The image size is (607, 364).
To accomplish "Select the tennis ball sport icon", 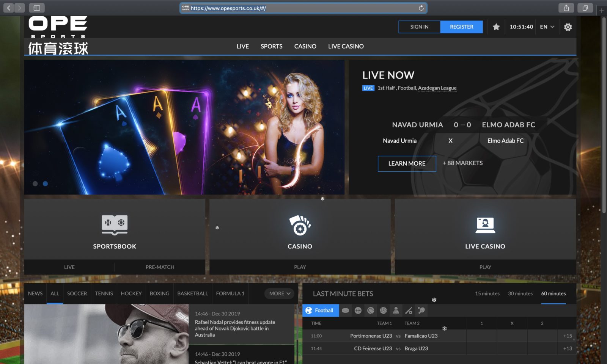I will point(371,311).
